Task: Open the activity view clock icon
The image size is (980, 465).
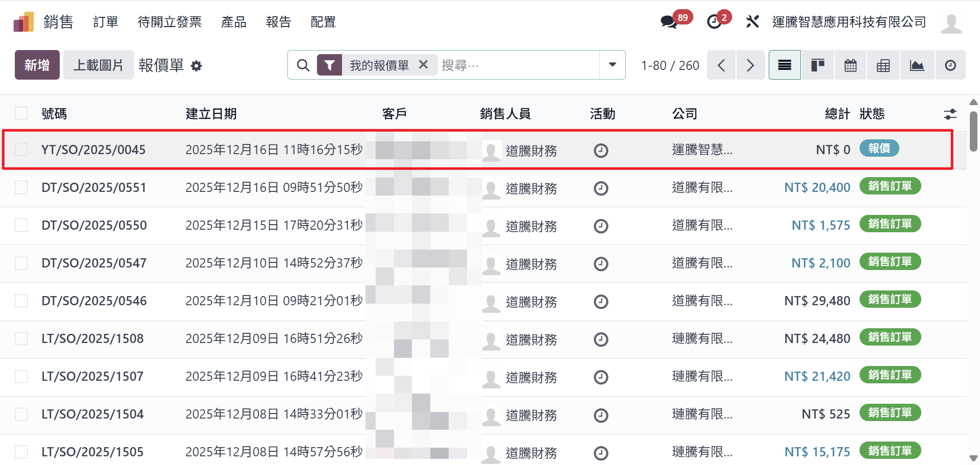Action: click(950, 65)
